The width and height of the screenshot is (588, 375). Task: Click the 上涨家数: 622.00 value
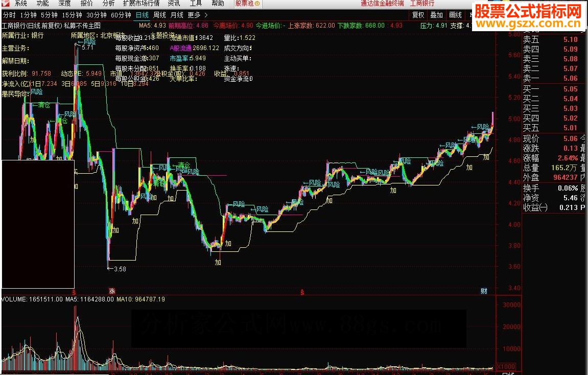point(311,26)
